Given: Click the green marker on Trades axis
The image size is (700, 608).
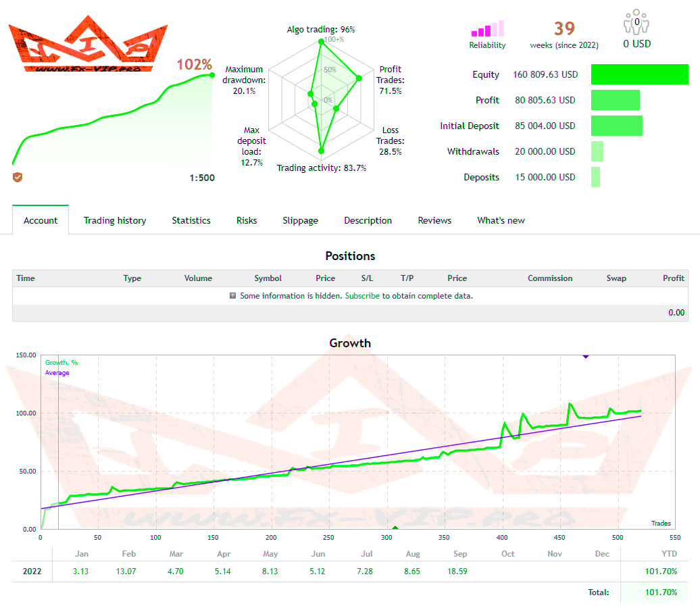Looking at the screenshot, I should click(395, 528).
